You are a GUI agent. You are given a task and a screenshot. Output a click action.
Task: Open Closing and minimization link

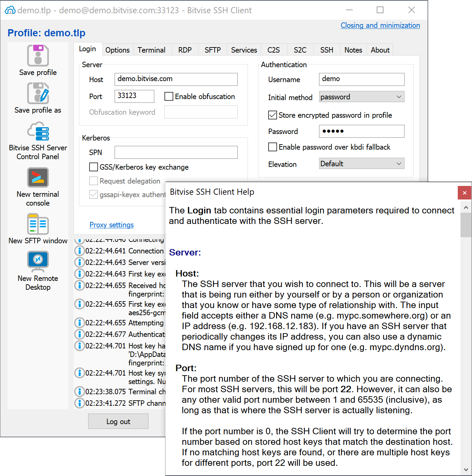[380, 25]
